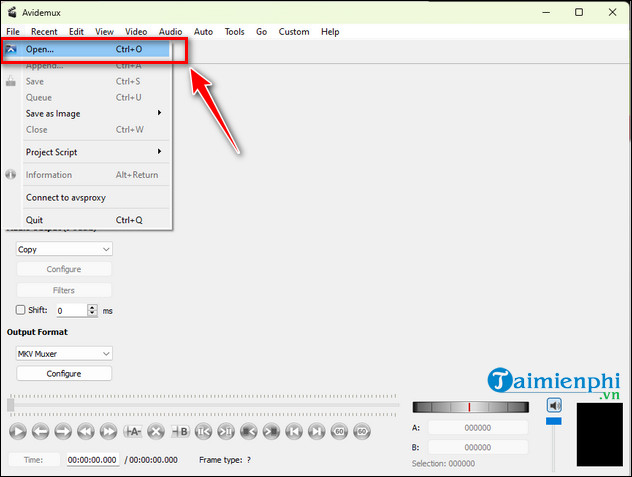Step forward one frame with right arrow
This screenshot has width=632, height=477.
63,431
